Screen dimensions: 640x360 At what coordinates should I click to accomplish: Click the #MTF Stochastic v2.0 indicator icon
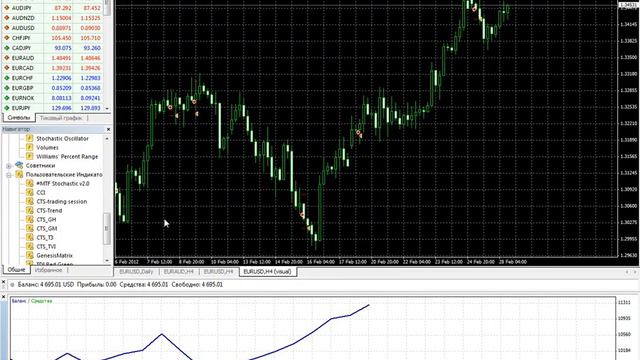(29, 183)
